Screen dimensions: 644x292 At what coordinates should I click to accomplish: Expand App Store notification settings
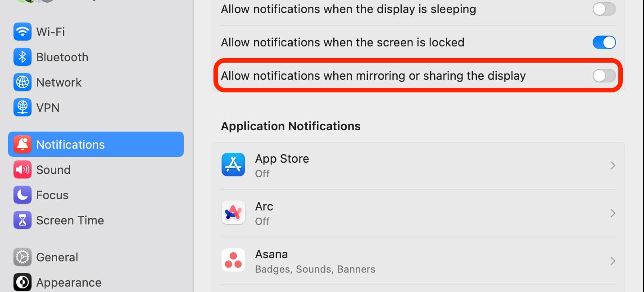pos(612,165)
